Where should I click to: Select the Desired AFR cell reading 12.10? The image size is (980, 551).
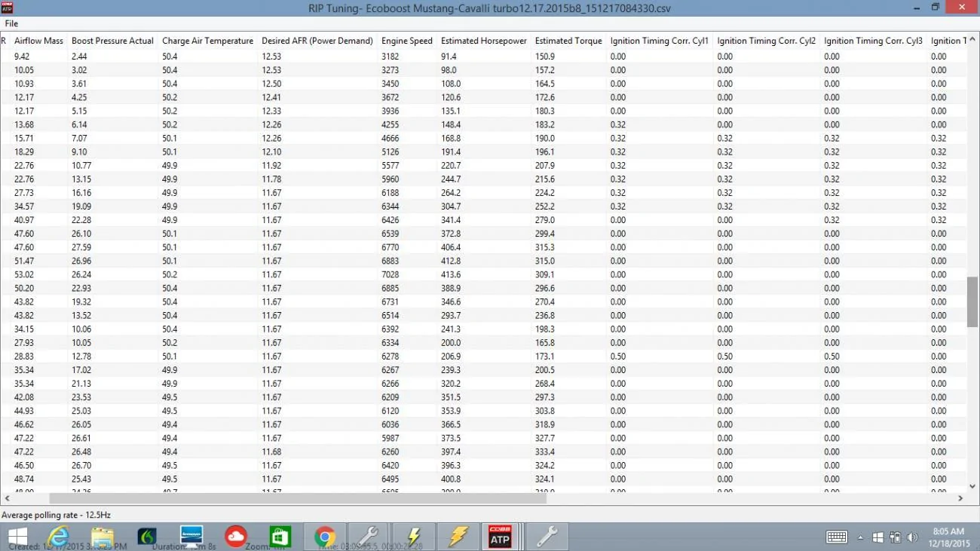click(x=271, y=152)
